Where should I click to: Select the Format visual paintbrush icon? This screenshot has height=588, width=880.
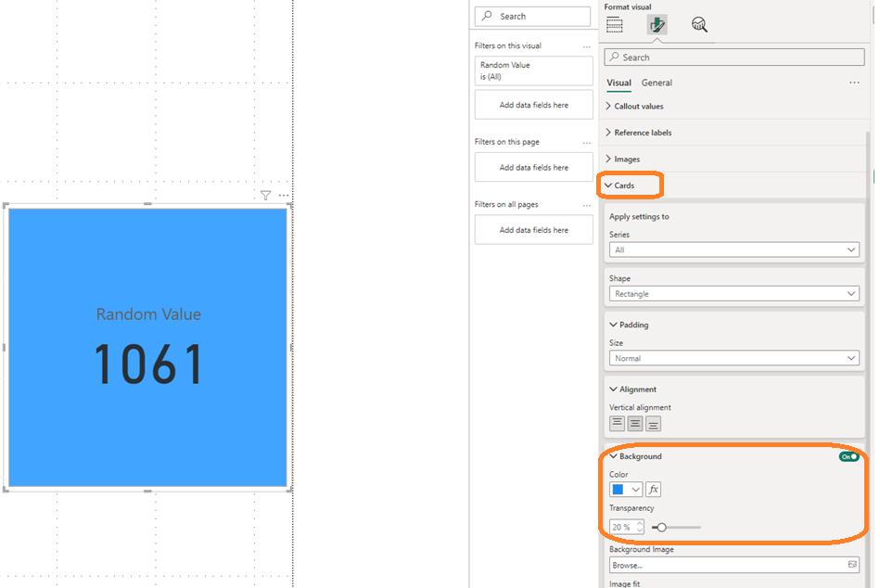click(x=657, y=25)
